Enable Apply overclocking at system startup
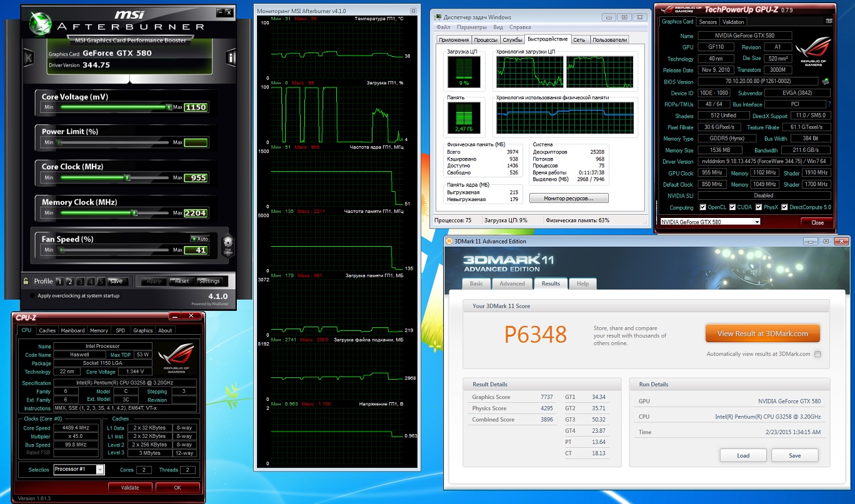 pos(32,296)
